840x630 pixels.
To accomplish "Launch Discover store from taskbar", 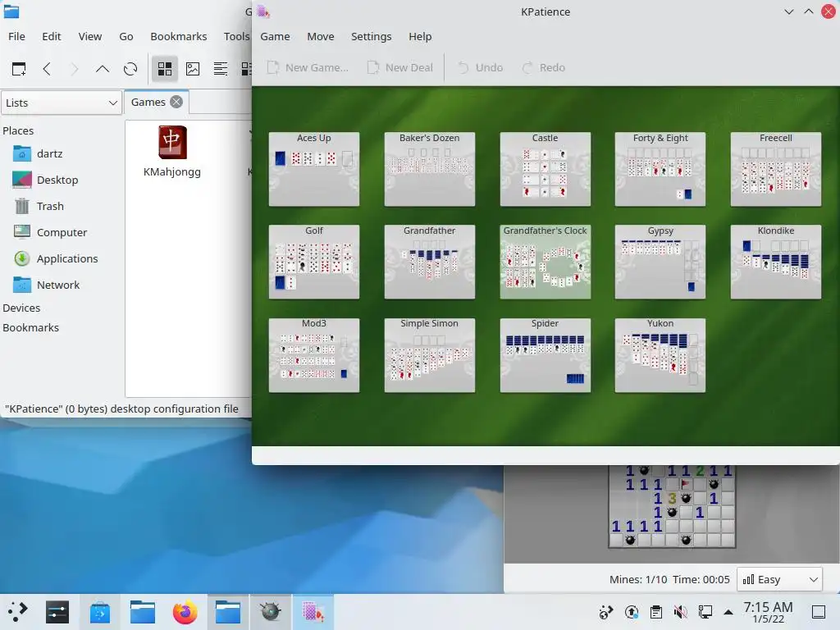I will click(x=99, y=612).
